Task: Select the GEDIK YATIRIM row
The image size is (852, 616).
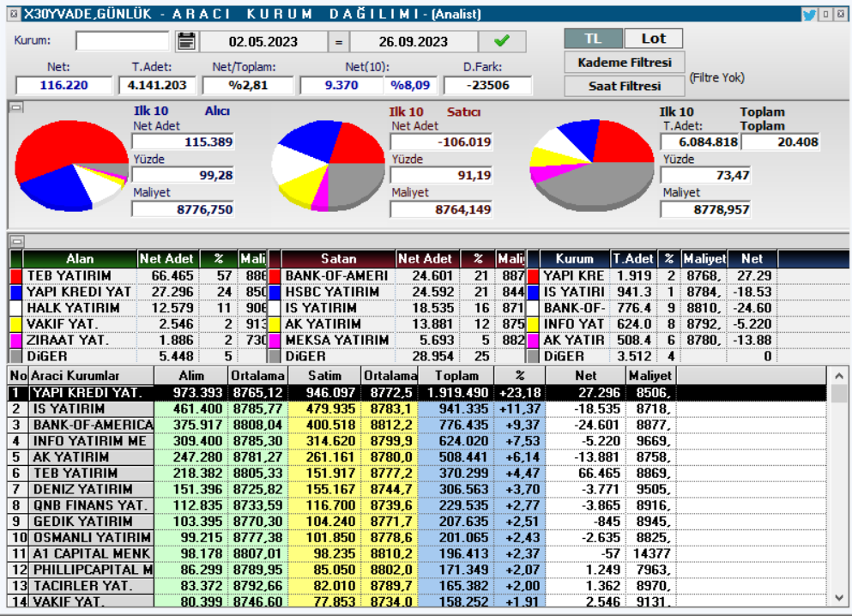Action: click(x=417, y=521)
